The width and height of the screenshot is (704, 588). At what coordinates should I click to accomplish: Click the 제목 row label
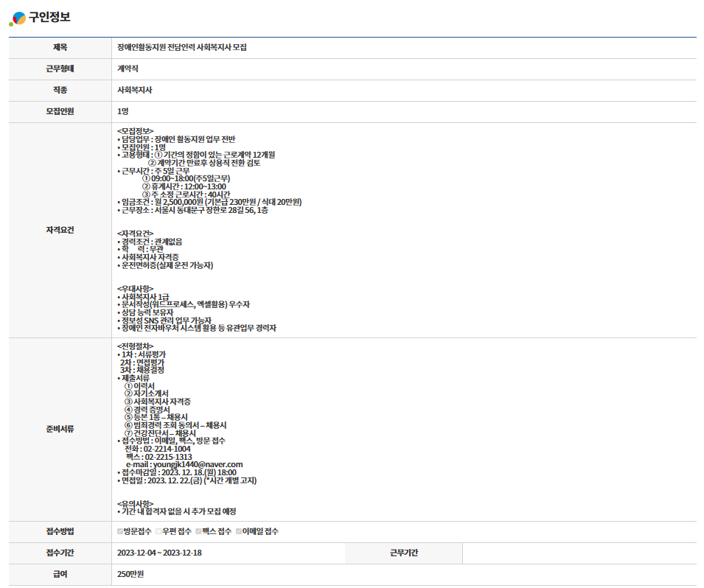tap(60, 47)
